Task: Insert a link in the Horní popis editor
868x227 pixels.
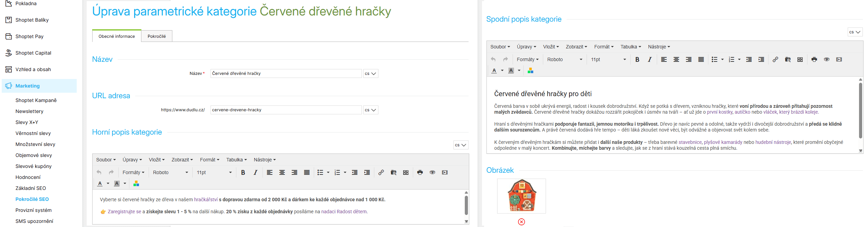Action: (x=381, y=172)
